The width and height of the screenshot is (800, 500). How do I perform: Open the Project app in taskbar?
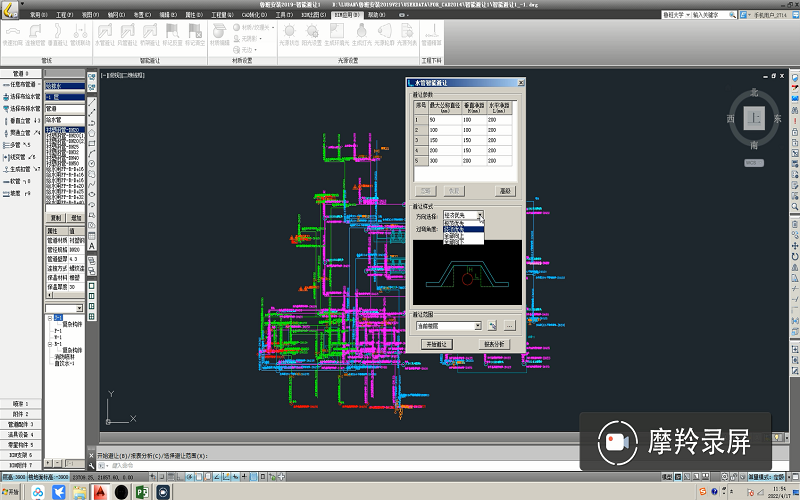click(142, 492)
